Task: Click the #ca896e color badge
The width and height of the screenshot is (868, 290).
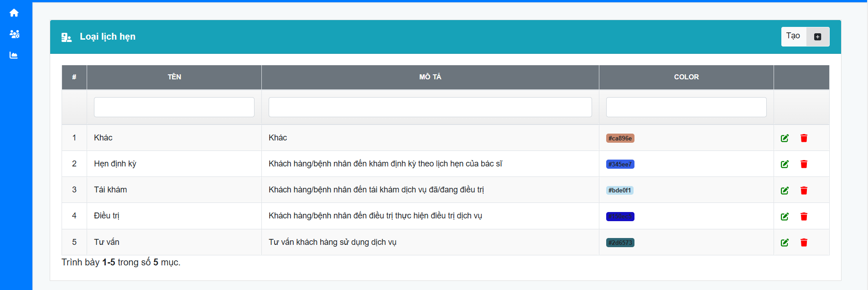Action: click(x=620, y=138)
